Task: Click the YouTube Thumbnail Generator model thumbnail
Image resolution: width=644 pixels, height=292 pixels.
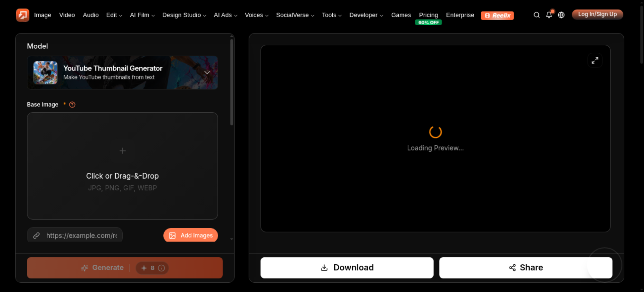Action: click(45, 73)
